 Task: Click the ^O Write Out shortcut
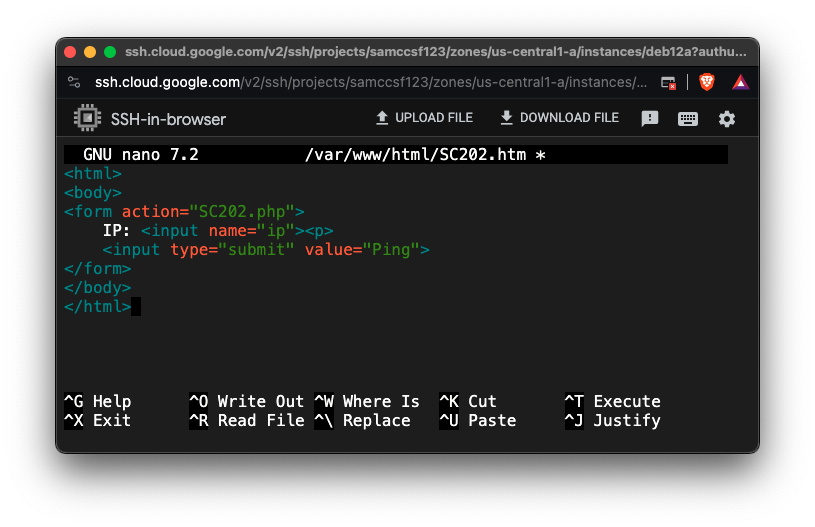[246, 401]
